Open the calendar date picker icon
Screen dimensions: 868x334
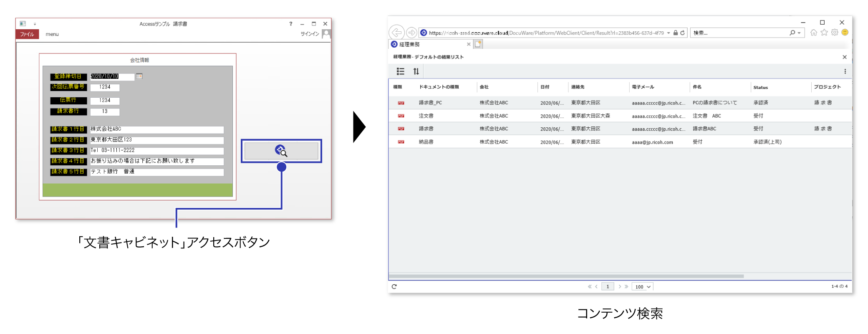139,76
